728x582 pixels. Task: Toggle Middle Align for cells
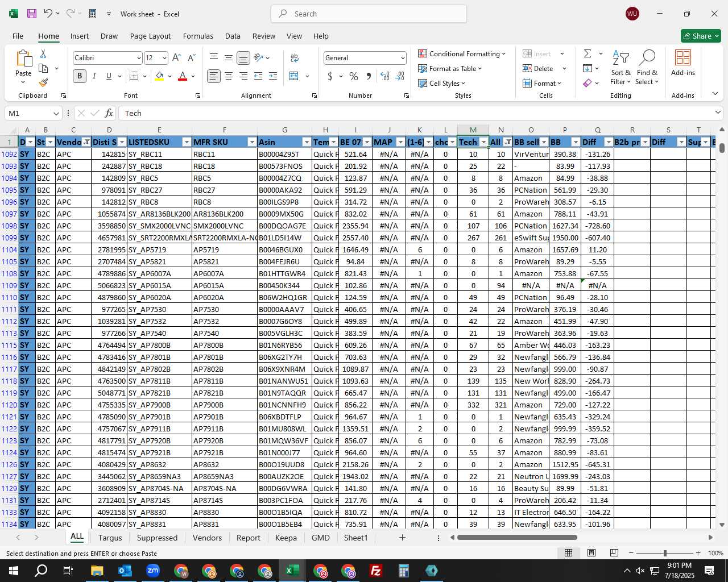[229, 57]
